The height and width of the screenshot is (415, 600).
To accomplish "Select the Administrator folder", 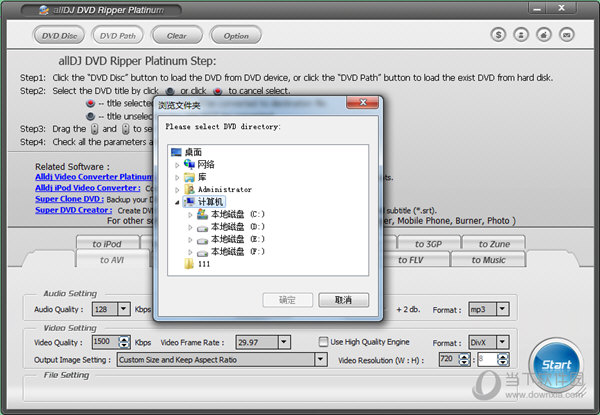I will 218,189.
